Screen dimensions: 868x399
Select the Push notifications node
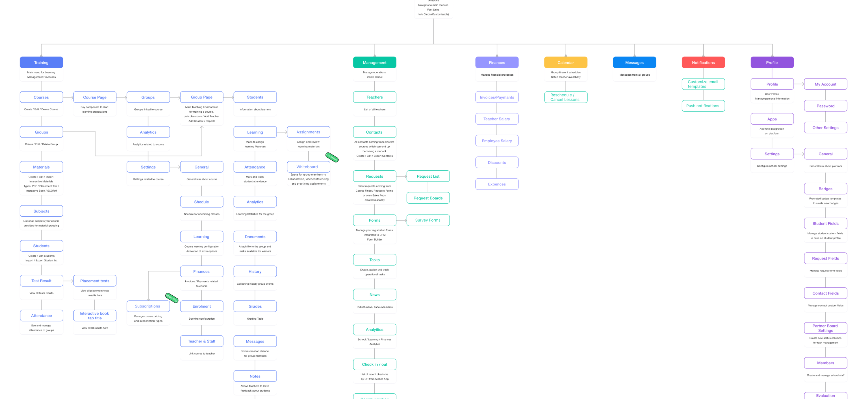(703, 106)
